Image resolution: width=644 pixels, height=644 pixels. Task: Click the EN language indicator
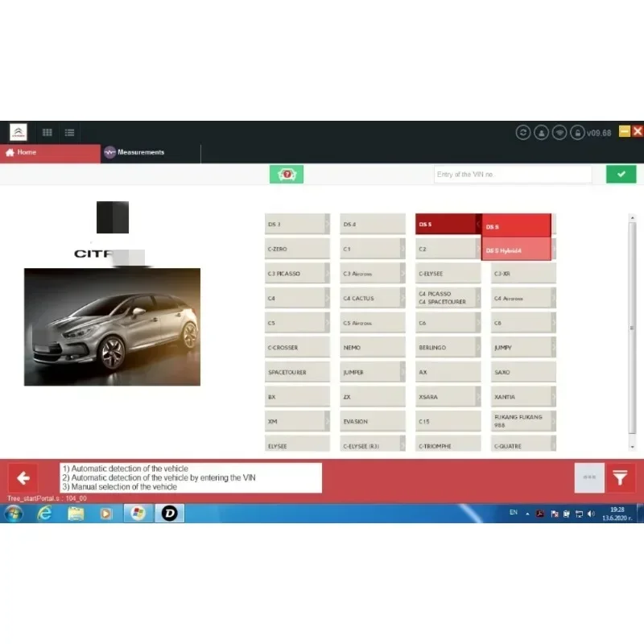tap(514, 513)
